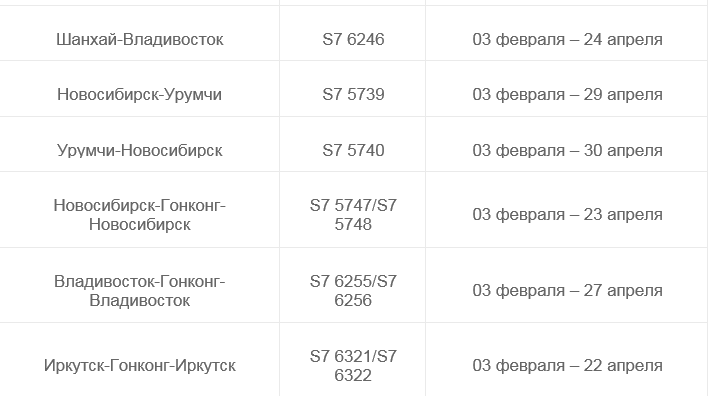This screenshot has height=396, width=709.
Task: Select flight number S7 5739
Action: tap(353, 94)
